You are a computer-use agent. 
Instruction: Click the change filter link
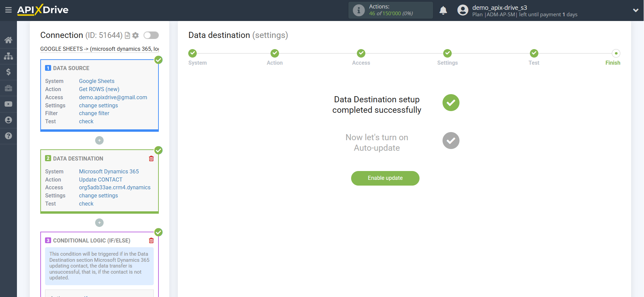click(94, 113)
